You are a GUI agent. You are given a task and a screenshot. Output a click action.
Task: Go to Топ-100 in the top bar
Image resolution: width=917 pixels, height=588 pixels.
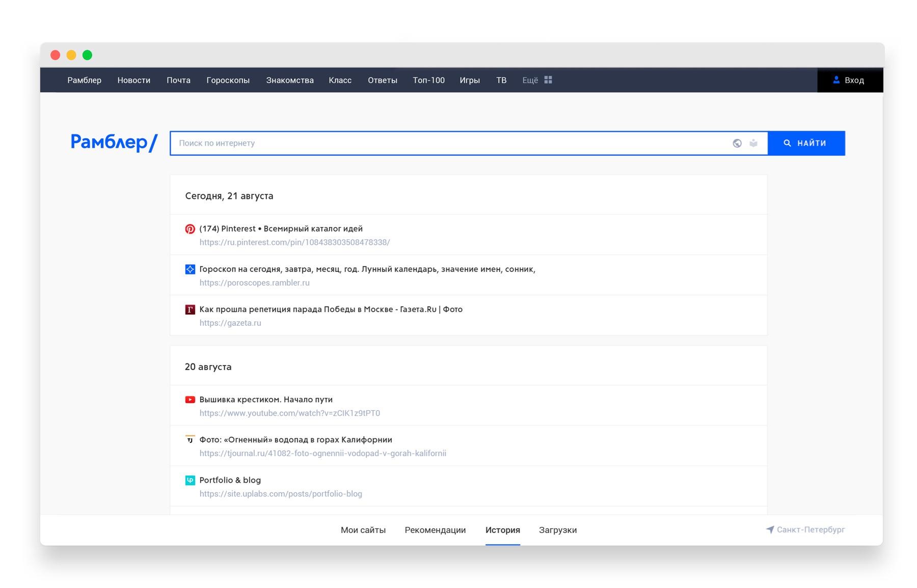pyautogui.click(x=429, y=80)
